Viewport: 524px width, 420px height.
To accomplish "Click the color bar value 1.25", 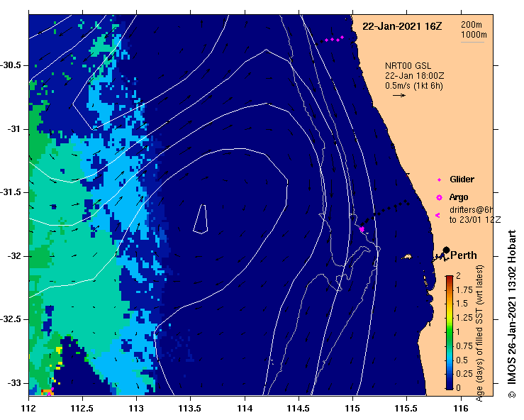I will (464, 318).
